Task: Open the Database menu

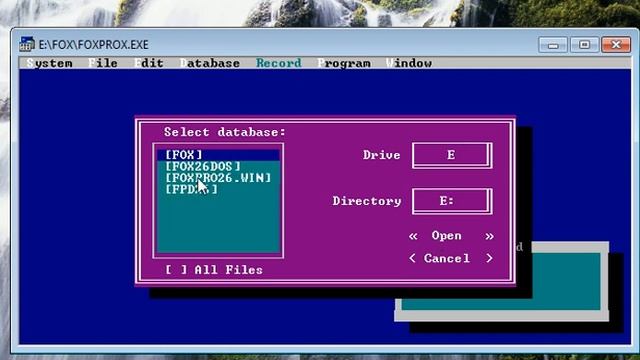Action: click(x=210, y=63)
